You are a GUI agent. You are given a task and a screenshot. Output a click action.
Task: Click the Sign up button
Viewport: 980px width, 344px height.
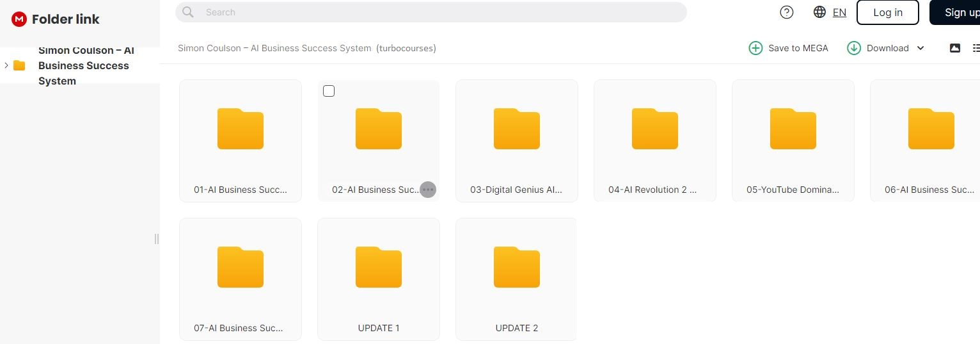(x=956, y=12)
